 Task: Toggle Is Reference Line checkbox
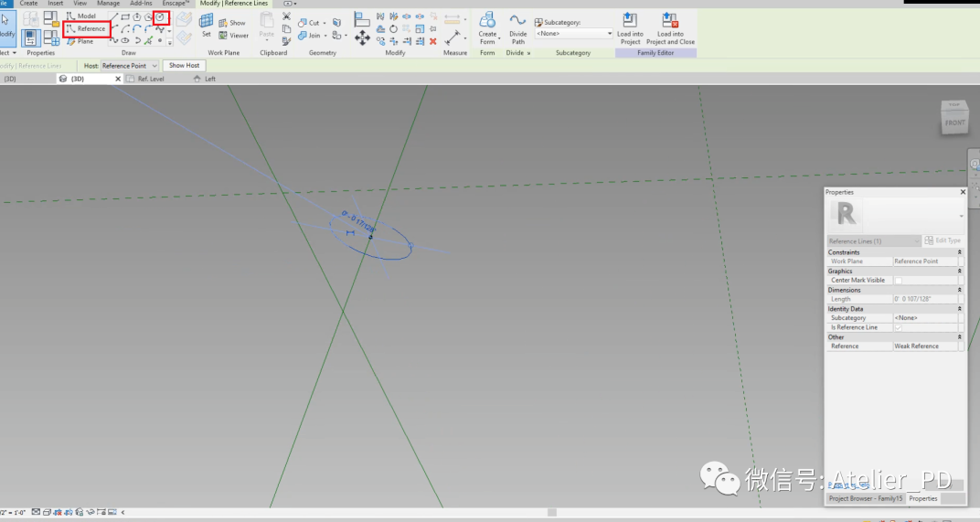tap(898, 327)
